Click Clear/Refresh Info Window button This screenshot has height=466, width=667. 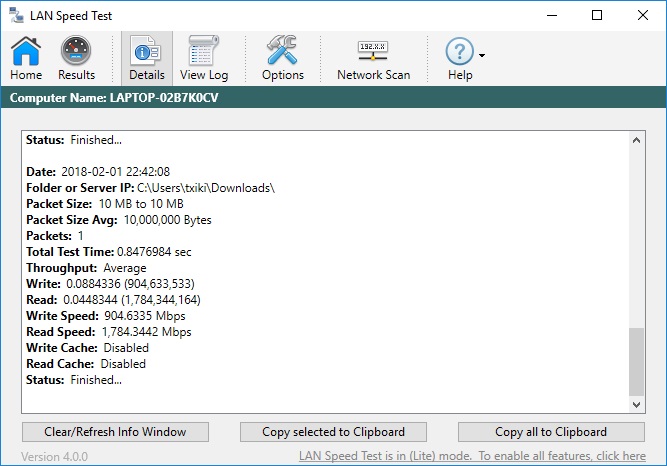[x=115, y=432]
